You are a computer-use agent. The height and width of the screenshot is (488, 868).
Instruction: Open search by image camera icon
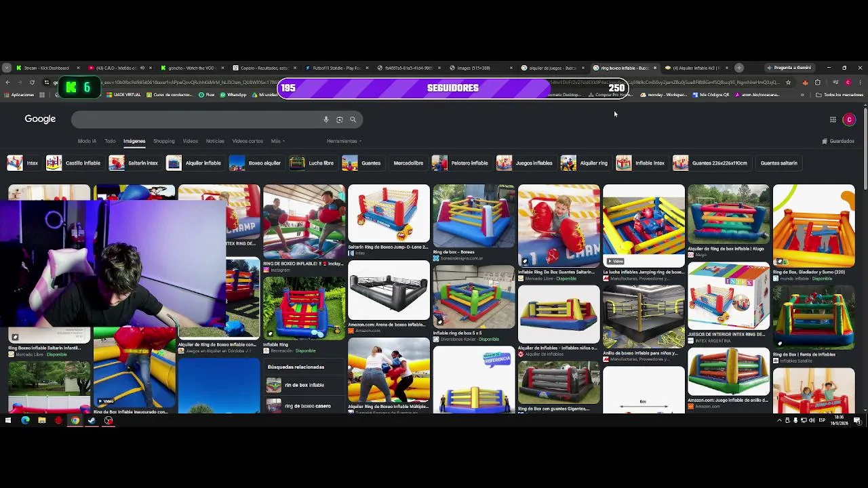click(340, 119)
